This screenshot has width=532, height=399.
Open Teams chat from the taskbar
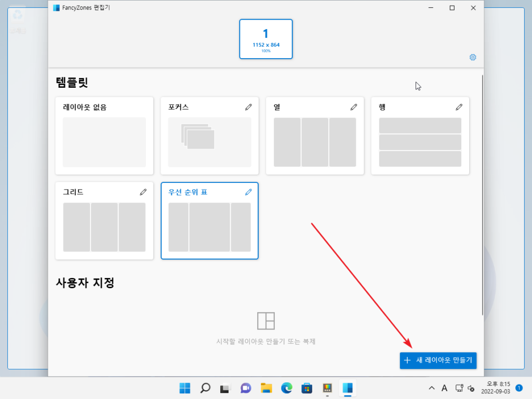tap(245, 388)
